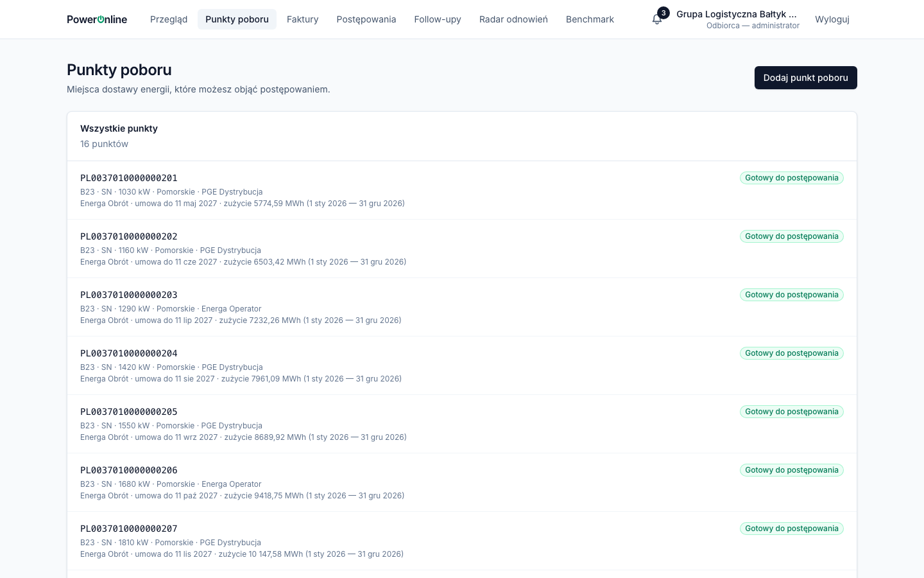924x578 pixels.
Task: Click status badge for point ending 0205
Action: [x=792, y=412]
